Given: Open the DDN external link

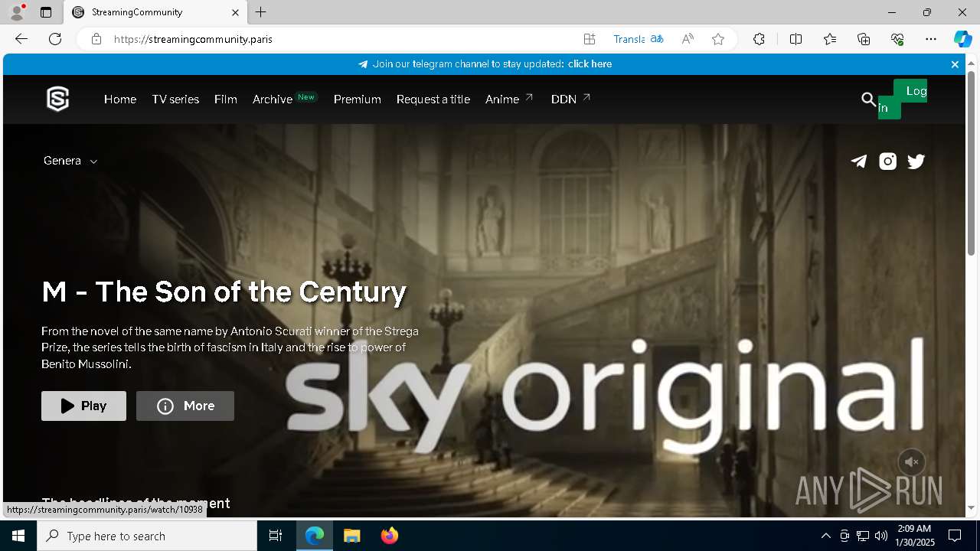Looking at the screenshot, I should pos(571,99).
